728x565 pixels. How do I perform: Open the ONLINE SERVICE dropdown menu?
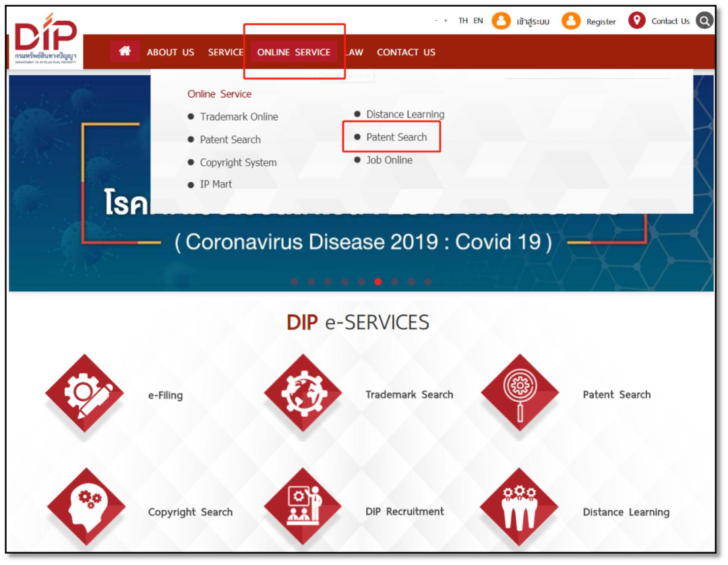294,52
